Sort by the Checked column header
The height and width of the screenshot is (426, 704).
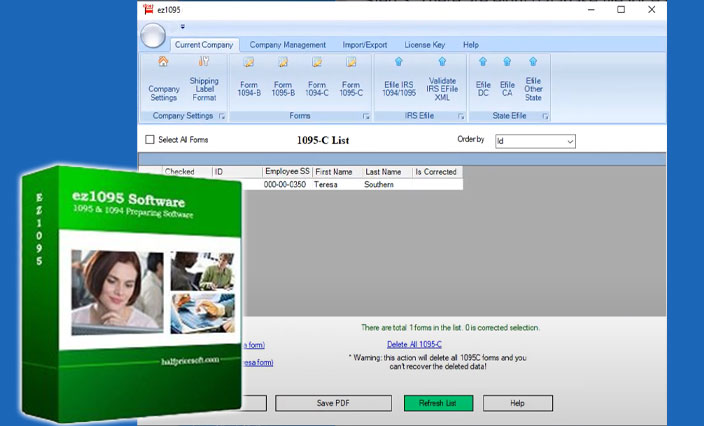(187, 172)
